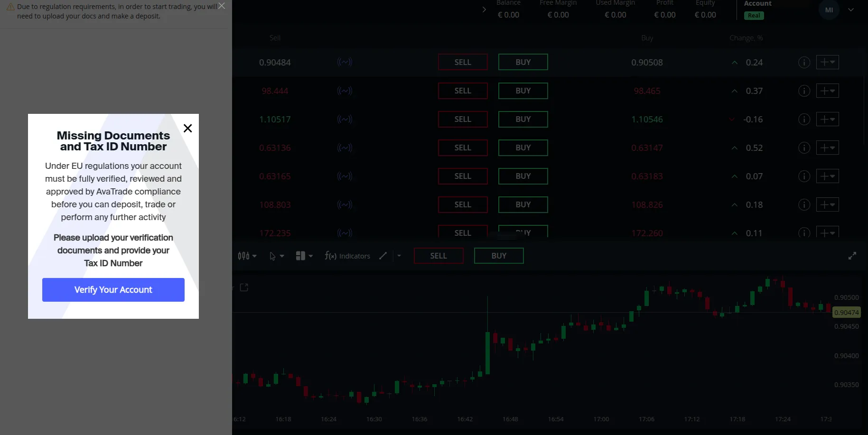Open signal icon in 98.444 row

point(345,91)
